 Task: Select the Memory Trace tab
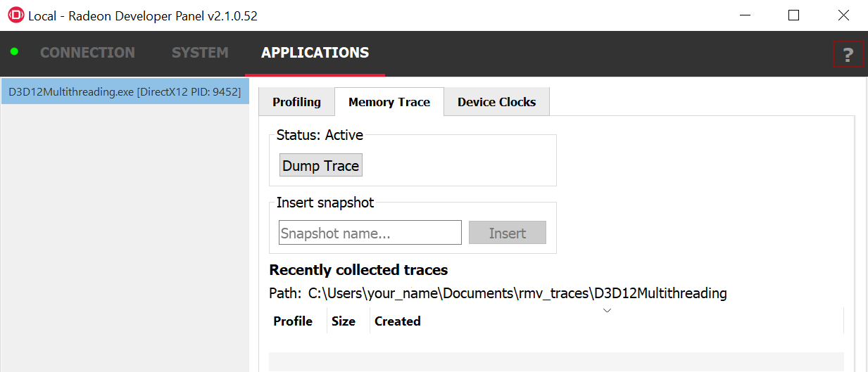[389, 102]
